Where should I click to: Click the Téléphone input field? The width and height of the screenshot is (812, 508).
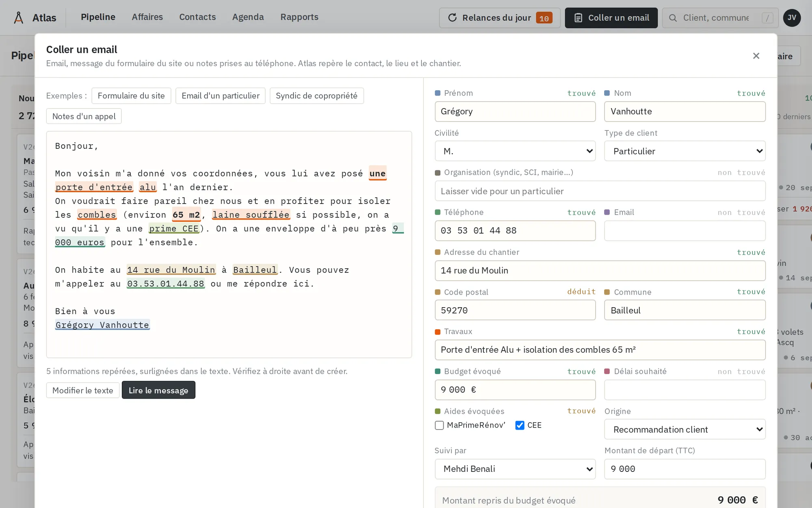pyautogui.click(x=515, y=230)
